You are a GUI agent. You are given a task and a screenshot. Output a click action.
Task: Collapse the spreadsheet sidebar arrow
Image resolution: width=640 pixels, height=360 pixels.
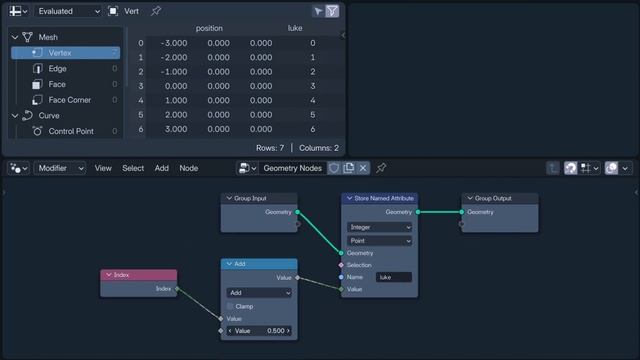pyautogui.click(x=343, y=36)
